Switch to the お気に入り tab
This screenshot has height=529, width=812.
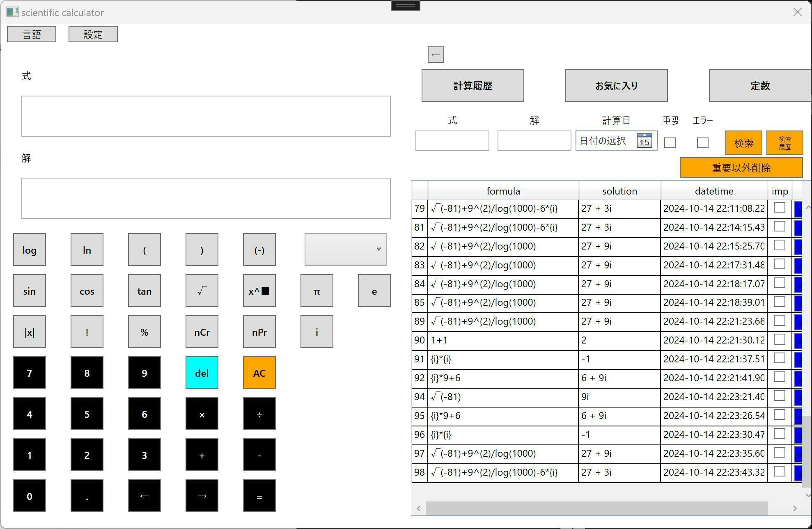(x=616, y=85)
